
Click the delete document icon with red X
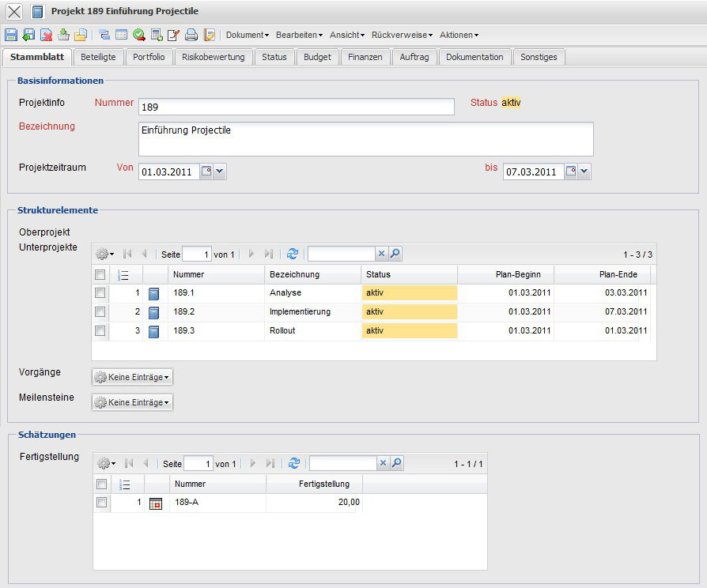(46, 35)
